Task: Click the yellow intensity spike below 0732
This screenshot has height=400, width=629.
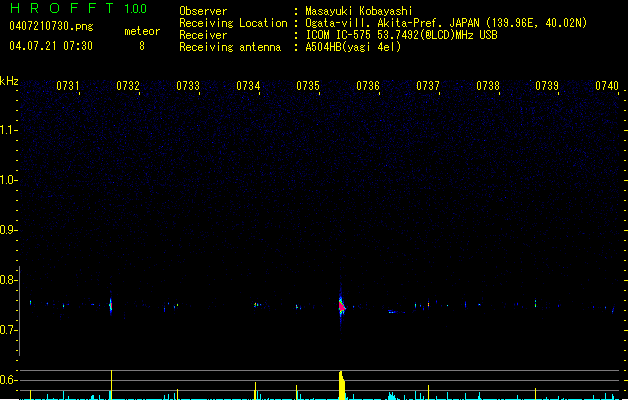Action: (x=112, y=385)
